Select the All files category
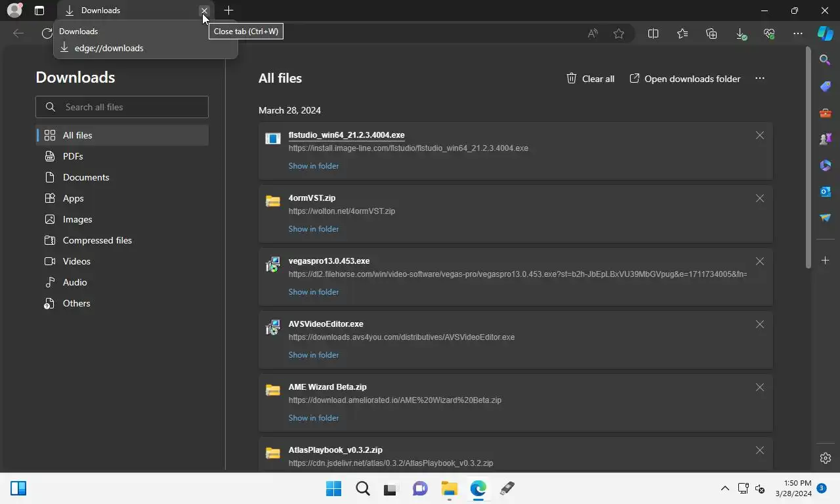The height and width of the screenshot is (504, 840). pyautogui.click(x=122, y=135)
